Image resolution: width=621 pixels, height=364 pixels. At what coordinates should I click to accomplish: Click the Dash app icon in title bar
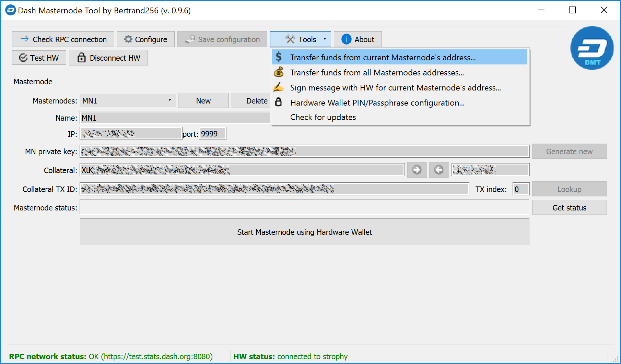(x=10, y=10)
